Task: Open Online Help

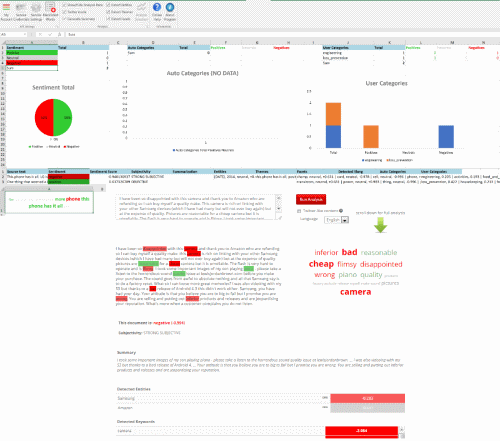Action: point(157,12)
